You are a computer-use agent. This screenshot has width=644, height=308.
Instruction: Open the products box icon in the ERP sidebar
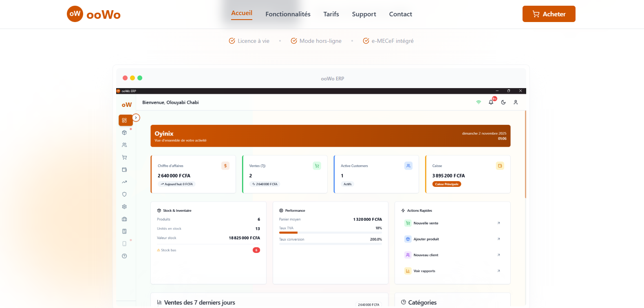[124, 133]
